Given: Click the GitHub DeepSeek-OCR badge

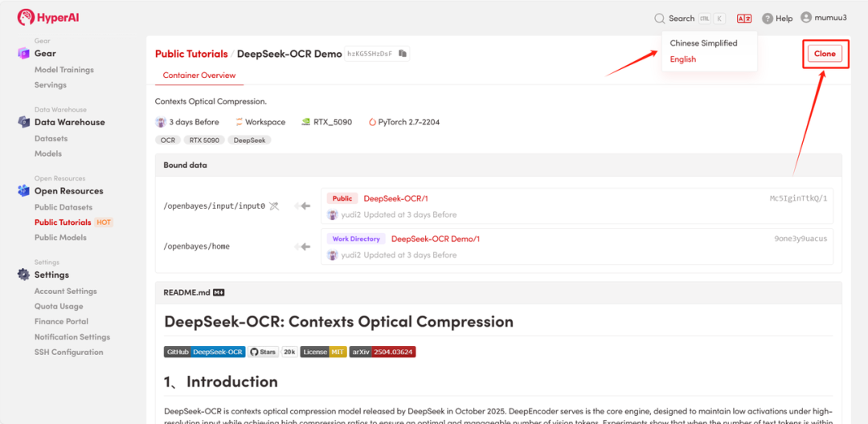Looking at the screenshot, I should coord(204,352).
